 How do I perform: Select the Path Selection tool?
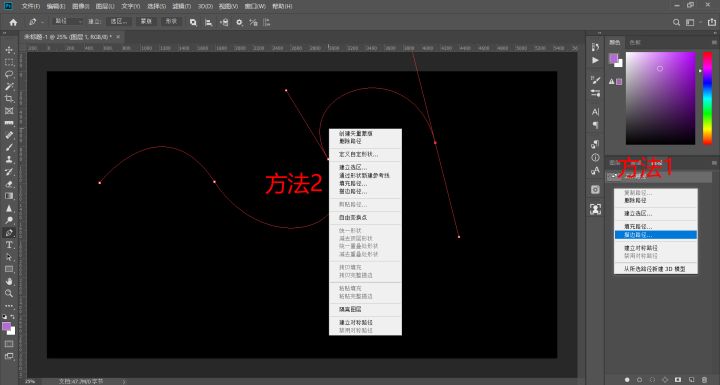click(9, 257)
